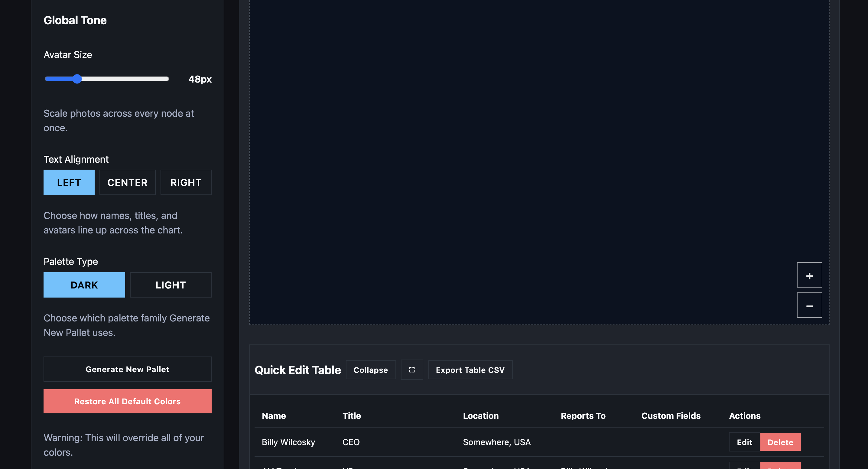Switch palette type to LIGHT
The height and width of the screenshot is (469, 868).
tap(171, 285)
